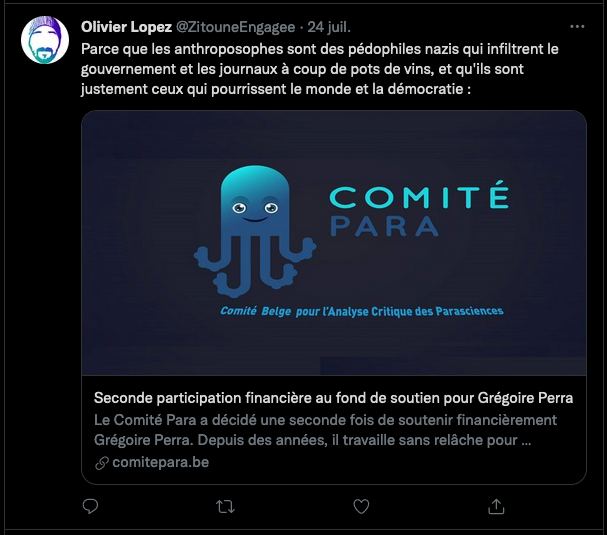This screenshot has width=607, height=535.
Task: Click the reply speech bubble icon
Action: click(x=90, y=506)
